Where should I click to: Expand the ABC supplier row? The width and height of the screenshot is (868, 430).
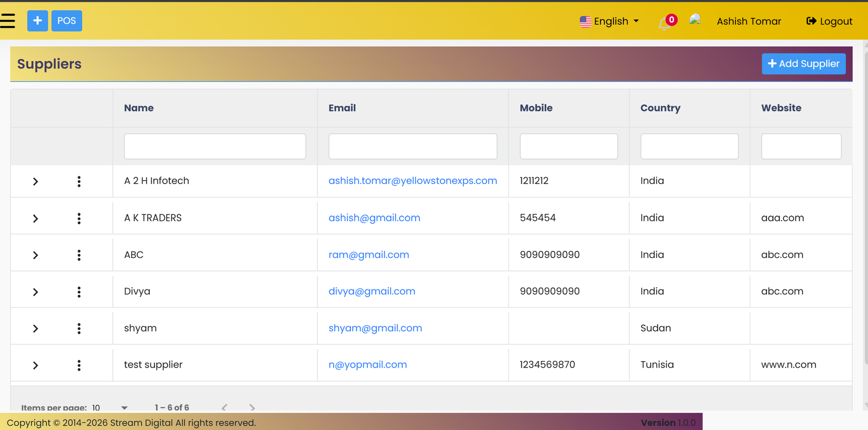click(x=35, y=255)
